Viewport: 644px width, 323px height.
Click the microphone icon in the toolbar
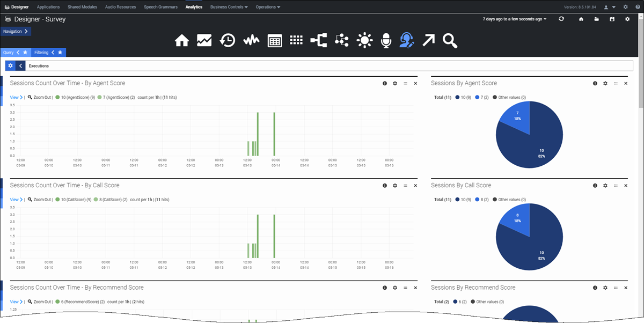click(x=386, y=40)
